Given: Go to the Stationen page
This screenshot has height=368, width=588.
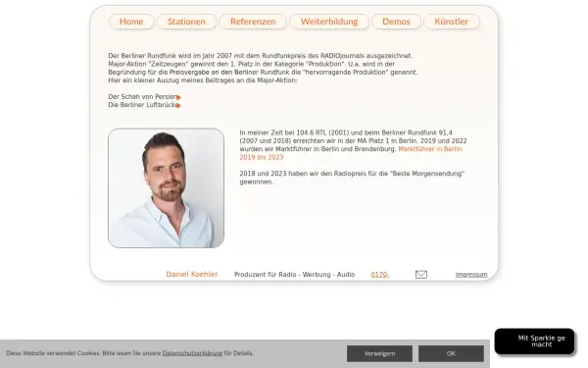Looking at the screenshot, I should tap(186, 22).
